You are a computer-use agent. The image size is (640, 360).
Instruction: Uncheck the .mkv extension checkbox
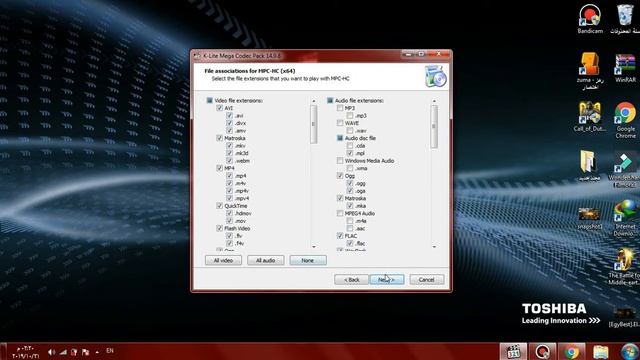229,146
